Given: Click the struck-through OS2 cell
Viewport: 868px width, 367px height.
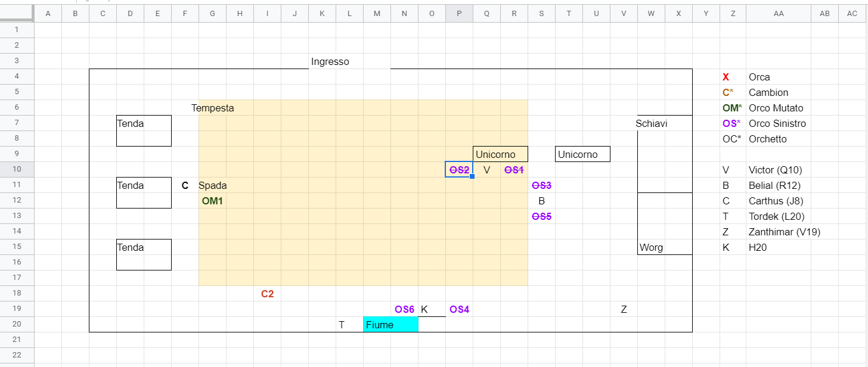Looking at the screenshot, I should (x=459, y=170).
